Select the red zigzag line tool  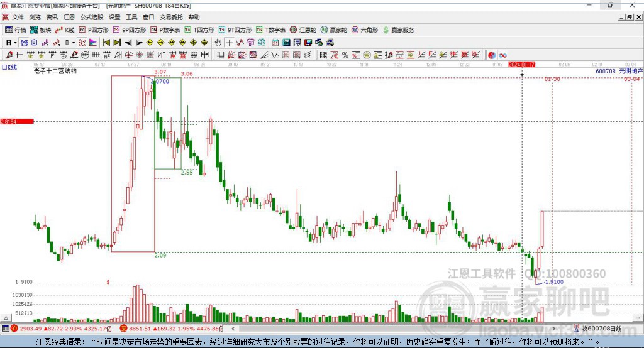pos(240,43)
